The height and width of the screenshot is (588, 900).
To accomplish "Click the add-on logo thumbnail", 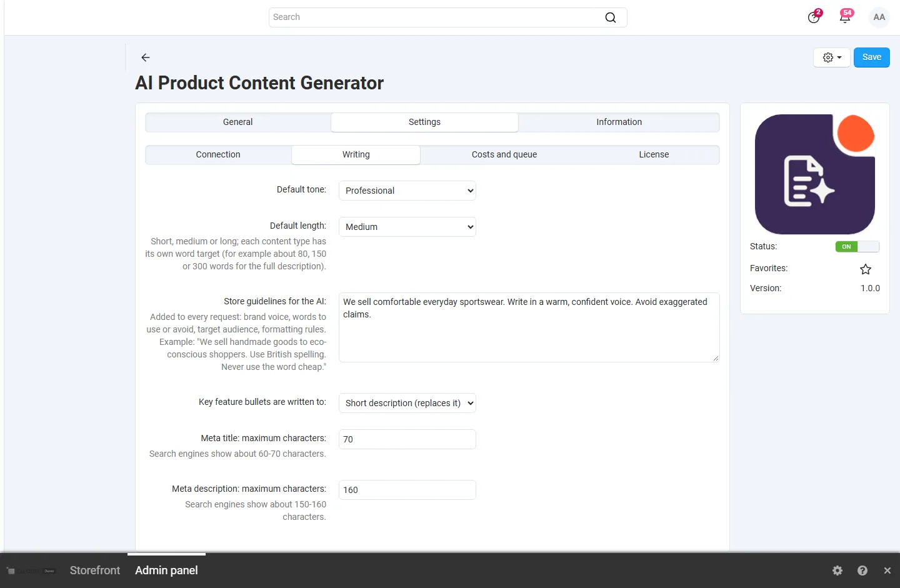I will click(815, 174).
